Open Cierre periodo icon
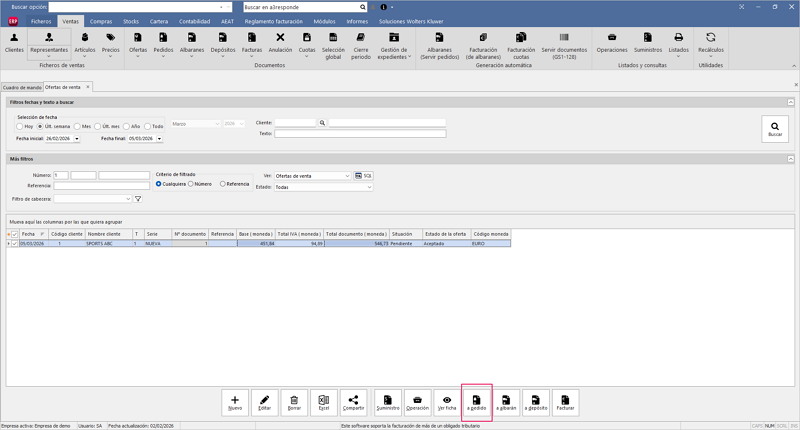800x430 pixels. 361,46
